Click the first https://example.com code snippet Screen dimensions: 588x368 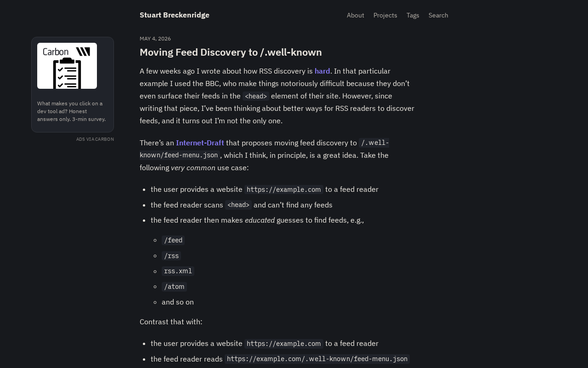point(284,190)
